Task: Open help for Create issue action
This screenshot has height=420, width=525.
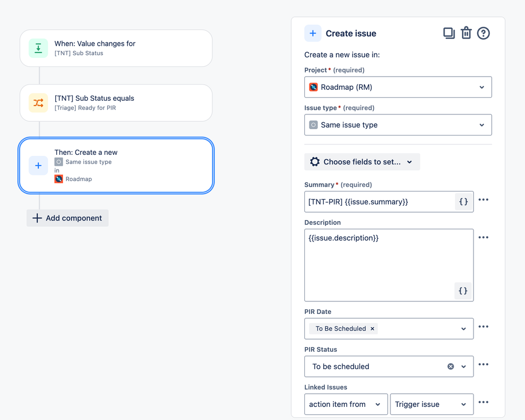Action: point(483,33)
